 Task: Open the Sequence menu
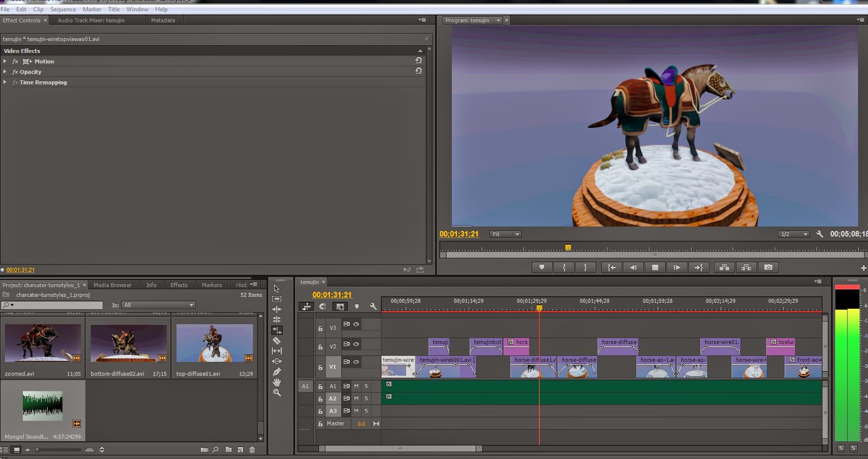[x=63, y=9]
